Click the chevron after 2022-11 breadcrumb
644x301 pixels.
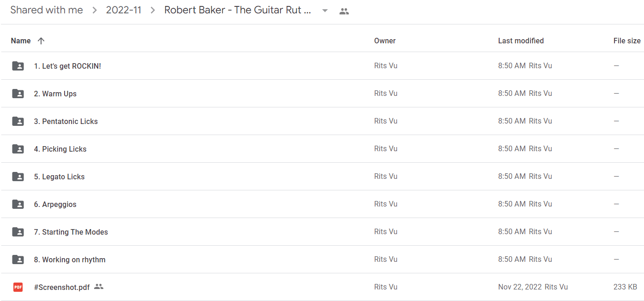(x=153, y=11)
